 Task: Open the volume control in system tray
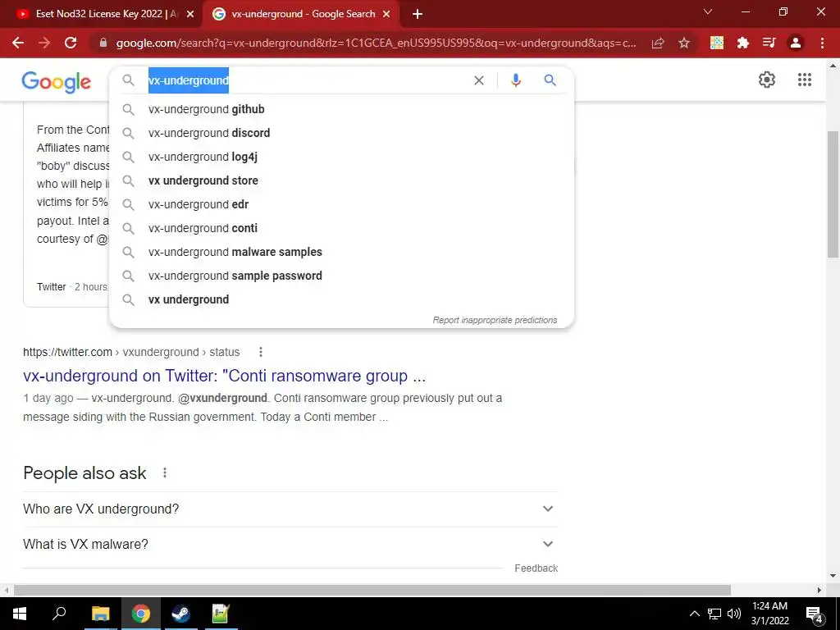pyautogui.click(x=734, y=614)
